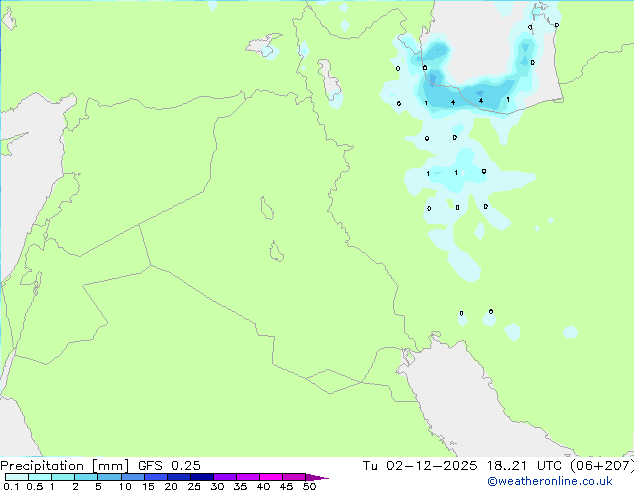Viewport: 634px width, 490px height.
Task: Click the legend value label "50"
Action: (x=309, y=486)
